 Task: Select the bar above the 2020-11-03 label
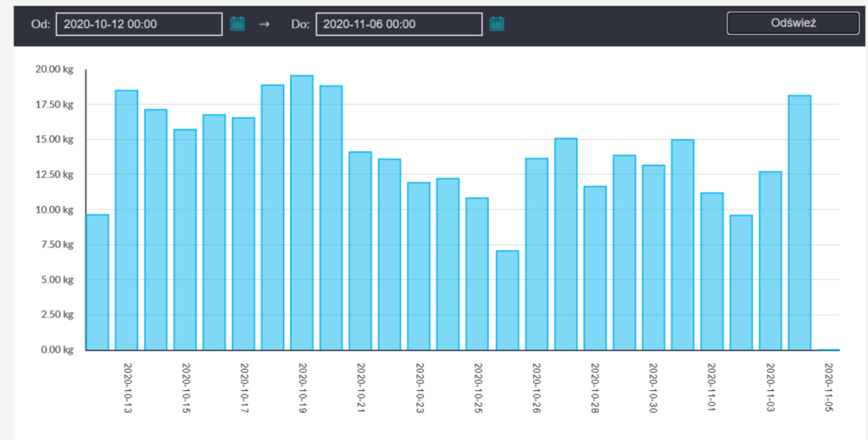coord(770,260)
